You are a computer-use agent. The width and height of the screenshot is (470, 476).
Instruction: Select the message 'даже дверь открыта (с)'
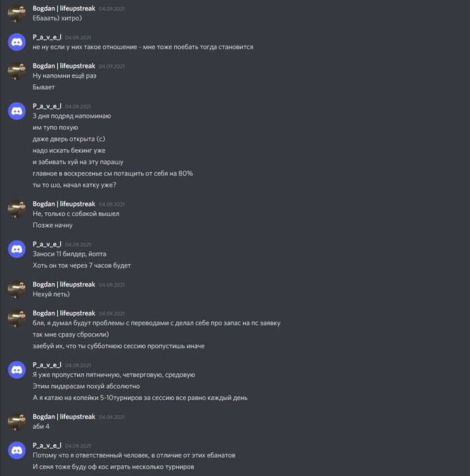69,139
